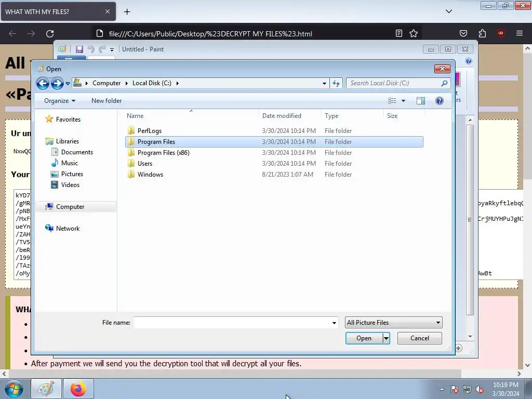532x399 pixels.
Task: Click Local Disk (C:) in the breadcrumb
Action: tap(152, 83)
